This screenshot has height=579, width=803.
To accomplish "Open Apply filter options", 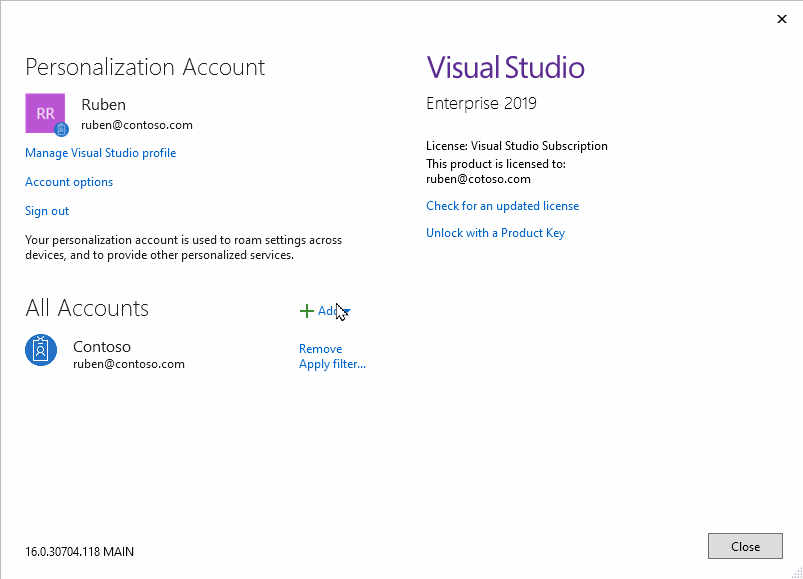I will tap(332, 364).
